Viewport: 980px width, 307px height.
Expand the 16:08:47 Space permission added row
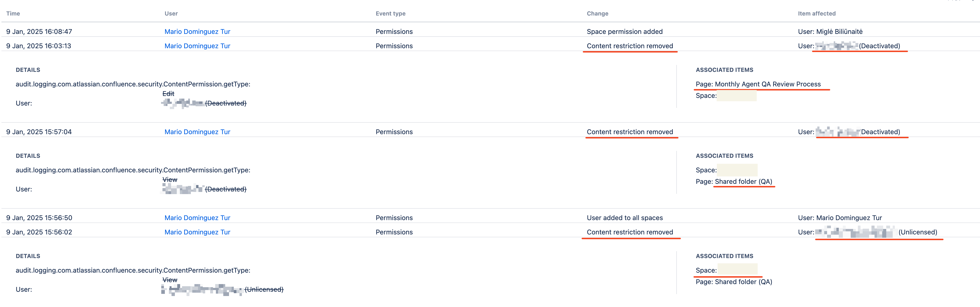click(490, 32)
